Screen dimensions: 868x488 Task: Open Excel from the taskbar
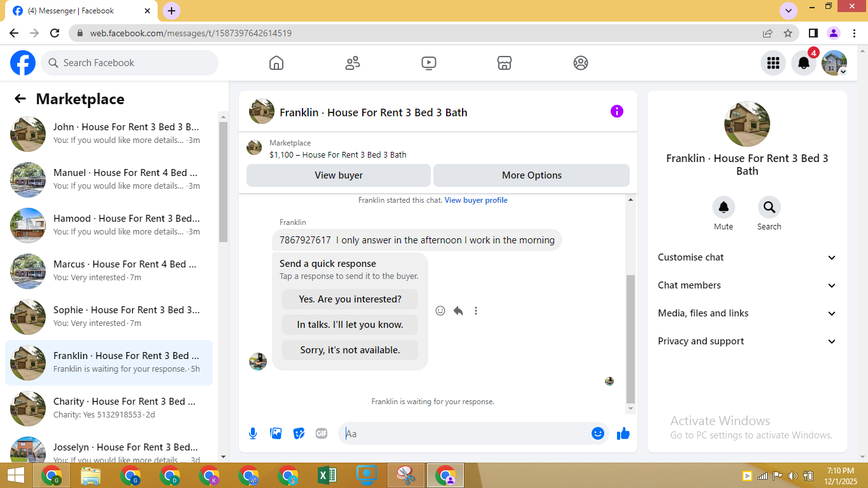pyautogui.click(x=327, y=475)
